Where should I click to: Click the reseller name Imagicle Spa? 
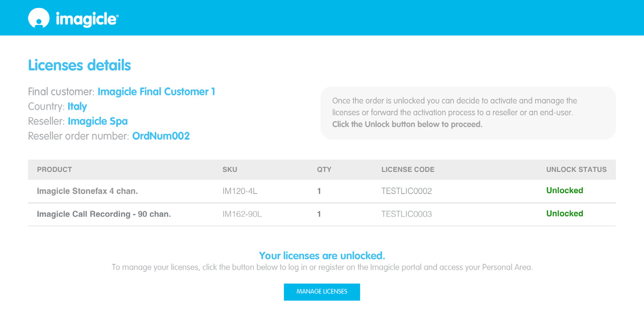pyautogui.click(x=97, y=121)
